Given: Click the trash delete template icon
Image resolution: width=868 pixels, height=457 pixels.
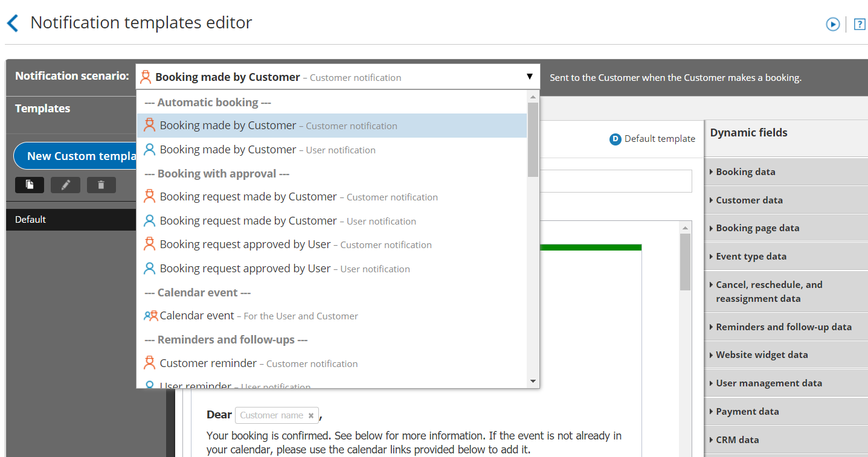Looking at the screenshot, I should [x=101, y=185].
